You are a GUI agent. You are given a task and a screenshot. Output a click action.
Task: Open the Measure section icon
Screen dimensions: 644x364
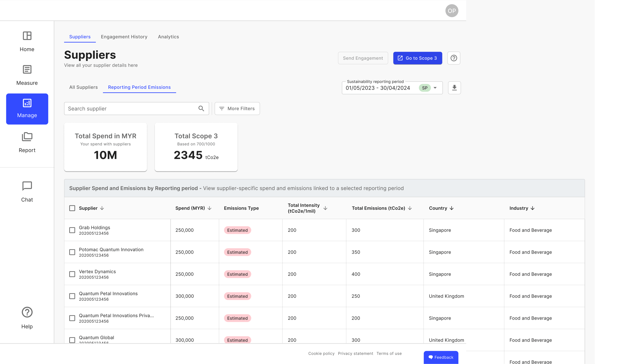pyautogui.click(x=27, y=69)
